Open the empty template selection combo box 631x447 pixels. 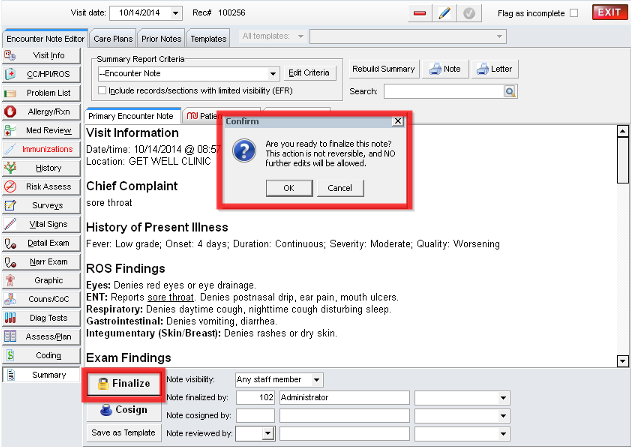(x=408, y=37)
